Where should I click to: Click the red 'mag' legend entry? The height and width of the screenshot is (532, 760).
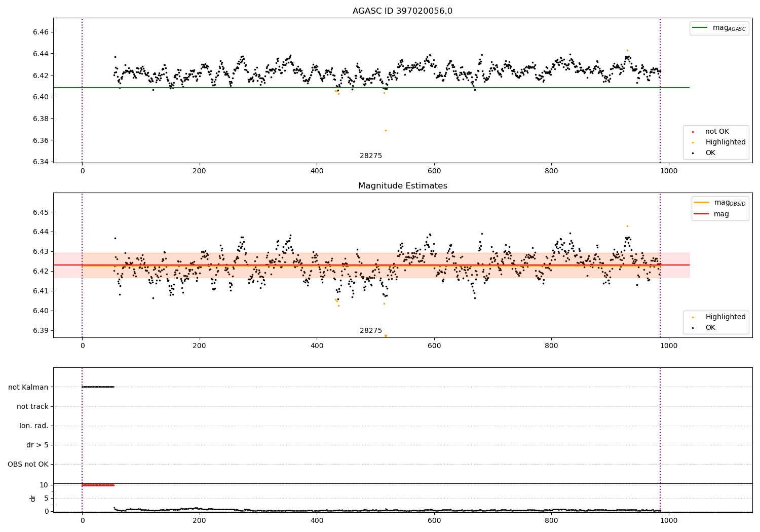pyautogui.click(x=712, y=214)
